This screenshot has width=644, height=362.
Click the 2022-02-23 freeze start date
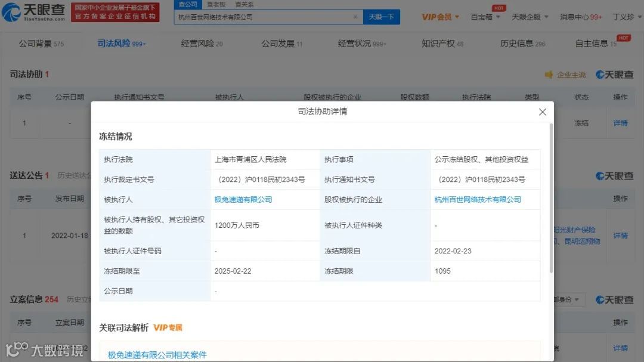coord(453,250)
